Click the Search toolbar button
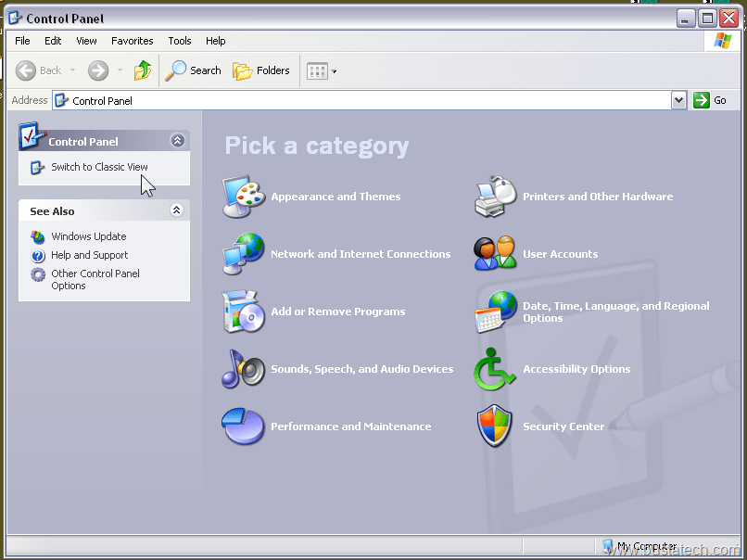This screenshot has height=560, width=747. [x=194, y=70]
